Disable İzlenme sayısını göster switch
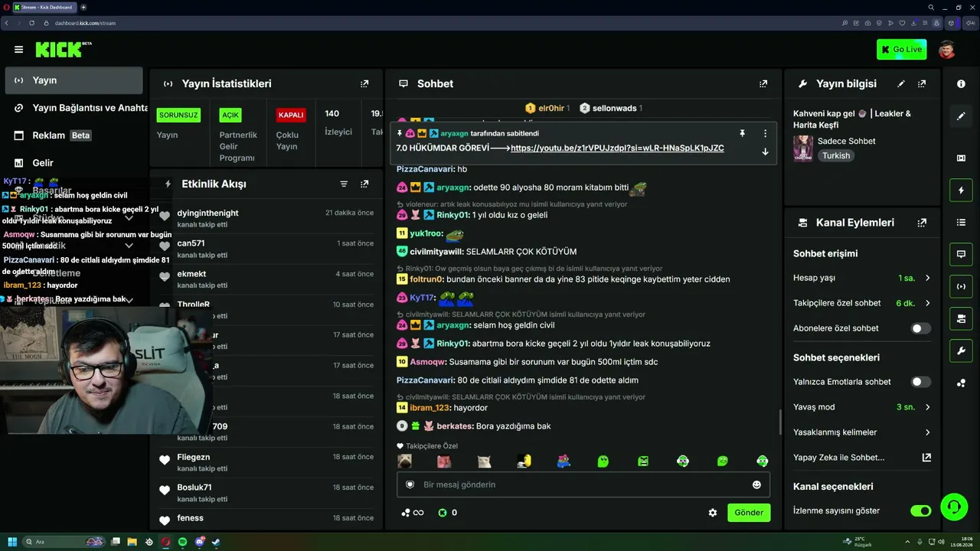Viewport: 980px width, 551px height. tap(920, 510)
